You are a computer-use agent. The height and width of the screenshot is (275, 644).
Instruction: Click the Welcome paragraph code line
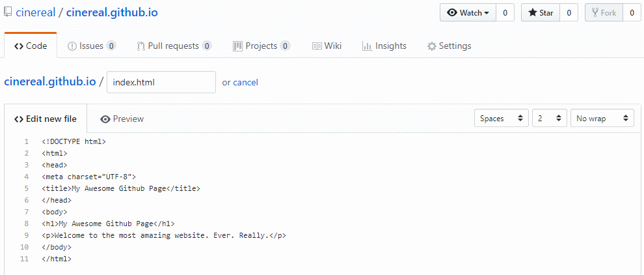164,235
